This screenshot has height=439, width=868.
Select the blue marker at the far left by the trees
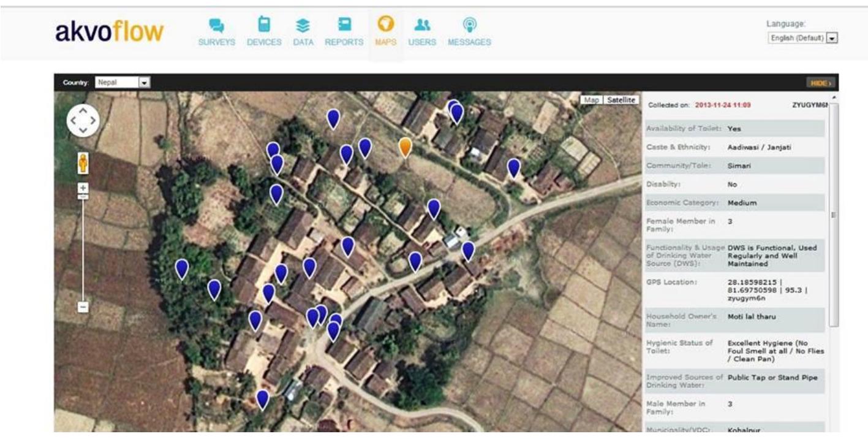pyautogui.click(x=182, y=269)
